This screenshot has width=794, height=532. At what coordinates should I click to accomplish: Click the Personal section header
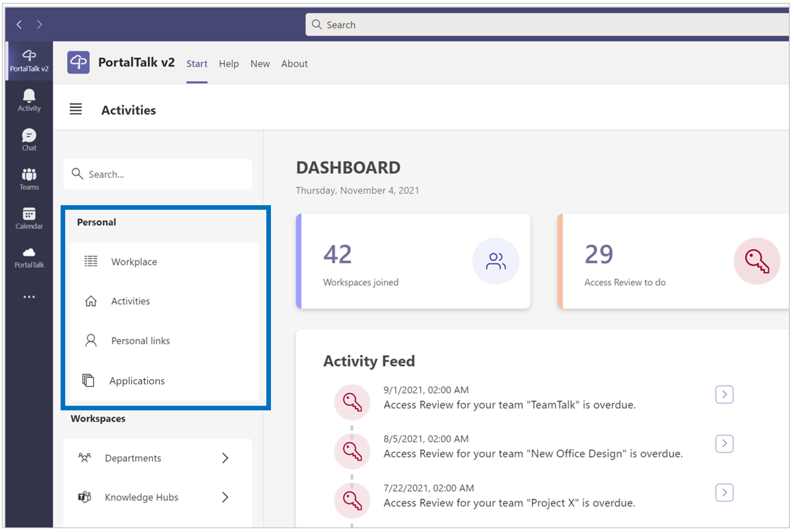coord(96,222)
